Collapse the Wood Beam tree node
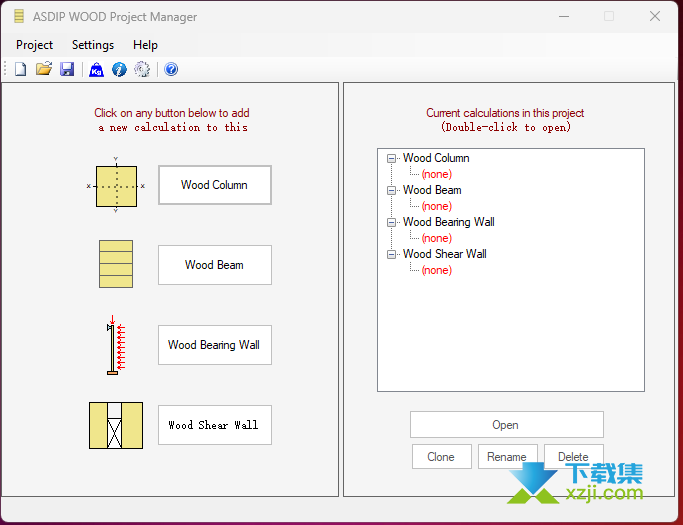Screen dimensions: 683x525 tap(392, 190)
